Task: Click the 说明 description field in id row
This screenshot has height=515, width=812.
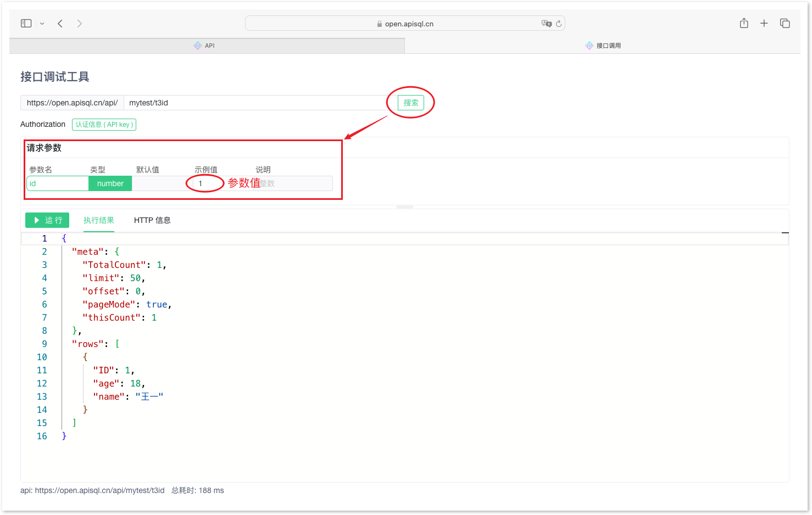Action: click(294, 183)
